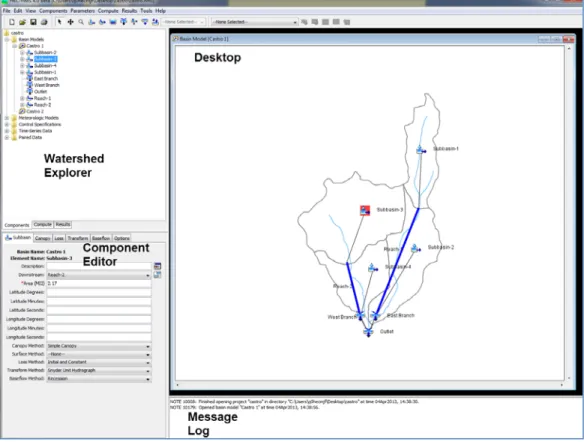Switch to the Transform tab
The width and height of the screenshot is (584, 442).
(78, 238)
